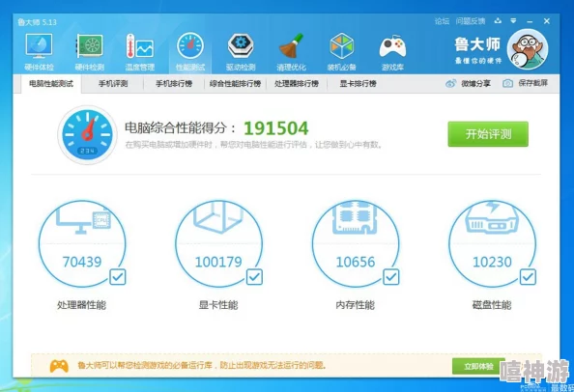Close the 鲁大师 window
This screenshot has height=392, width=574.
[547, 21]
